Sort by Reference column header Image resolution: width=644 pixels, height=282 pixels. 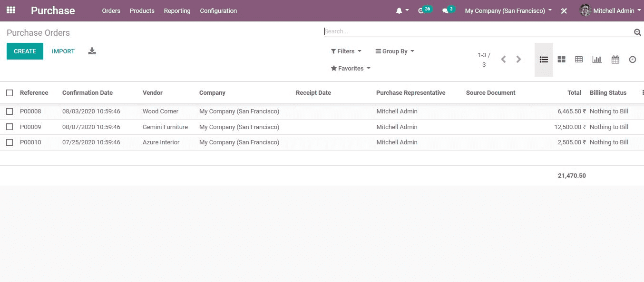tap(34, 92)
